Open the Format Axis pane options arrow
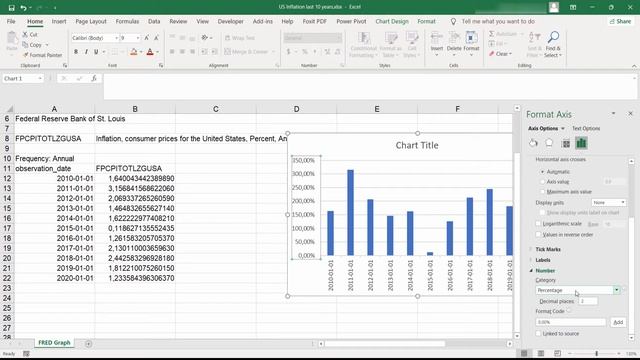The height and width of the screenshot is (360, 640). tap(613, 113)
